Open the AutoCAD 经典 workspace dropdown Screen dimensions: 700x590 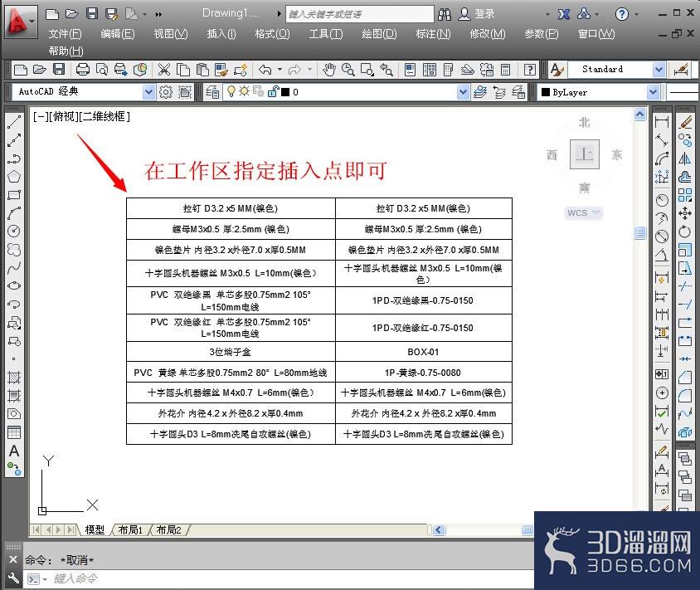coord(148,92)
